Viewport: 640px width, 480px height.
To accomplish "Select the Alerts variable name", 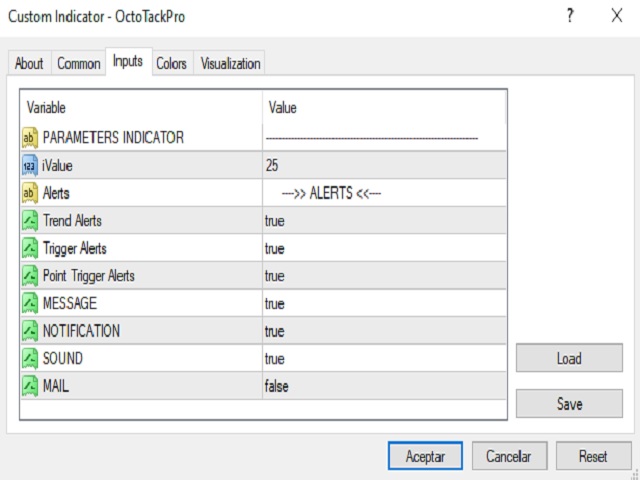I will click(x=56, y=193).
